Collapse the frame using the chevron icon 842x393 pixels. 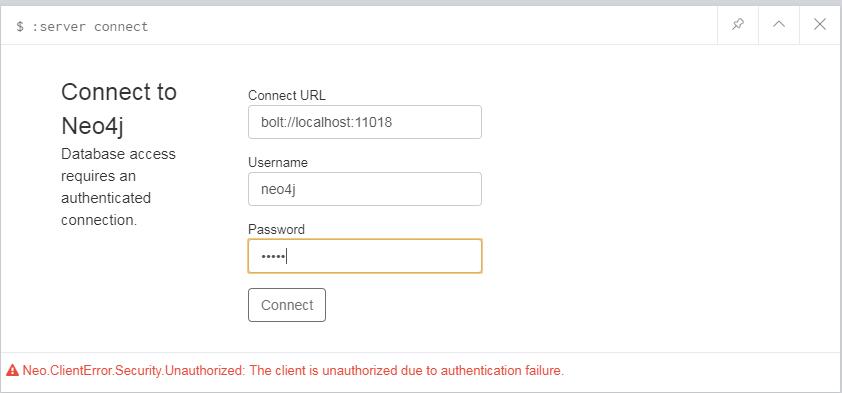pyautogui.click(x=779, y=25)
